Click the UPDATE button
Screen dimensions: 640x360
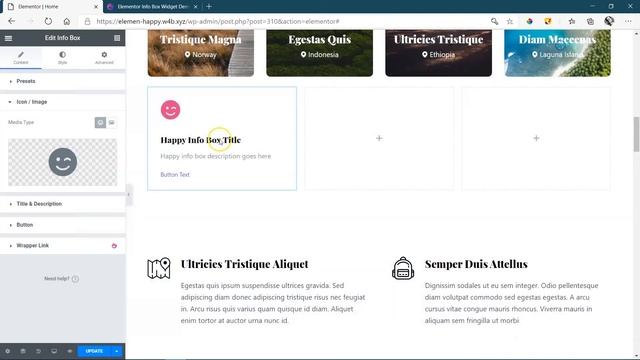(x=94, y=351)
